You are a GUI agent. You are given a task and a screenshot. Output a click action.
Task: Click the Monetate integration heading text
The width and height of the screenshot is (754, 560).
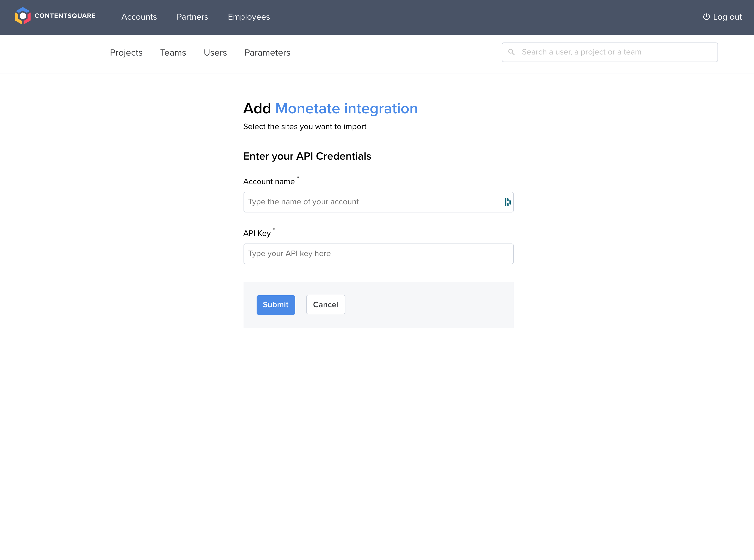pyautogui.click(x=346, y=108)
